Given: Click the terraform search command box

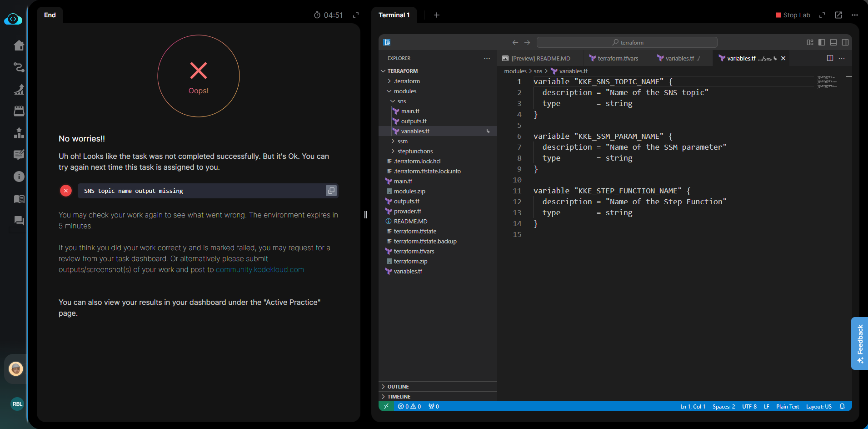Looking at the screenshot, I should (x=627, y=42).
